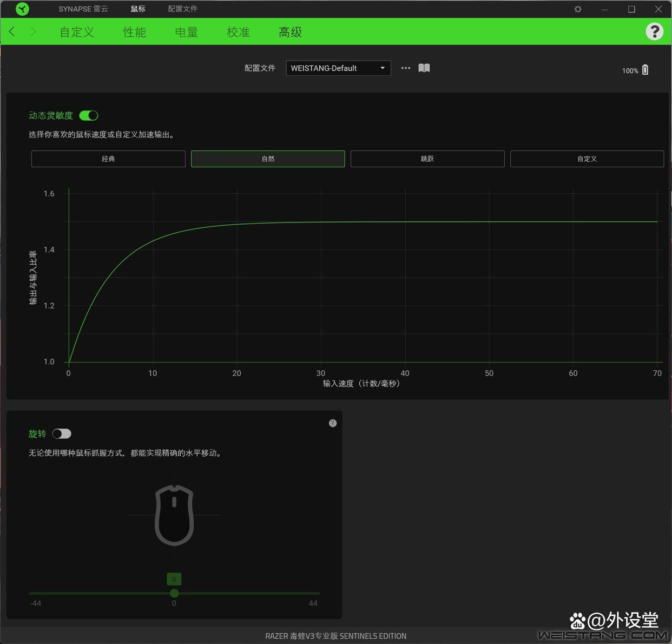Viewport: 672px width, 644px height.
Task: Click the rotation angle slider handle
Action: pyautogui.click(x=174, y=593)
